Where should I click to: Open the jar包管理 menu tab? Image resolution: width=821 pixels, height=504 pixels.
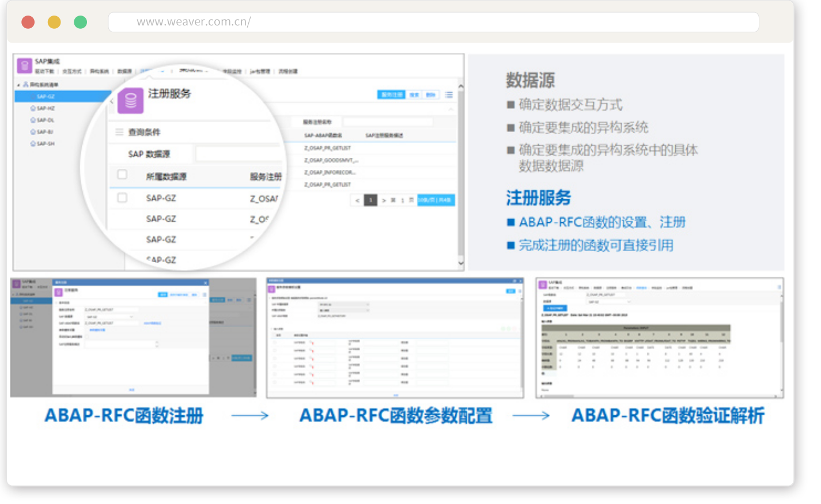[260, 71]
